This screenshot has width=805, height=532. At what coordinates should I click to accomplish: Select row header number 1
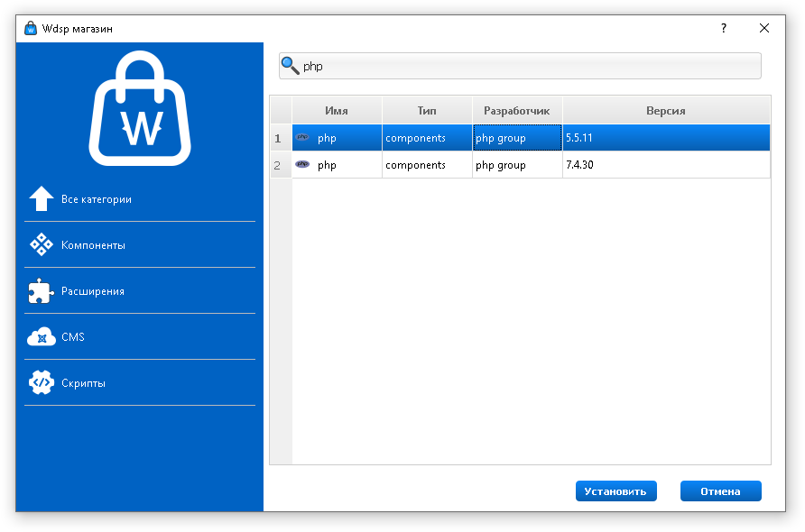(281, 138)
